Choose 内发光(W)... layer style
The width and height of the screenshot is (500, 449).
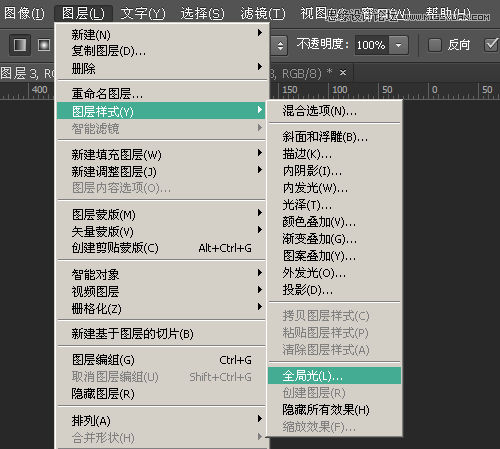[334, 188]
